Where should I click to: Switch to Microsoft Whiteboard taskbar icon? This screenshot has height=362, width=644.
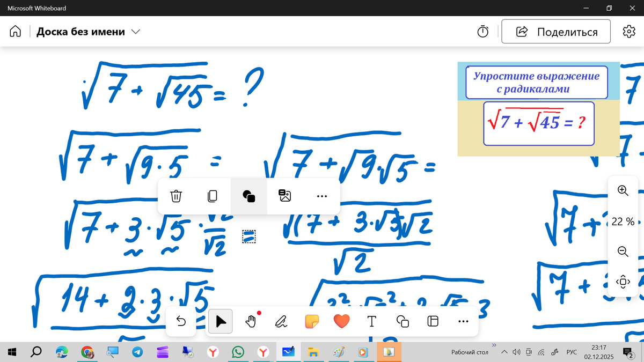click(289, 352)
